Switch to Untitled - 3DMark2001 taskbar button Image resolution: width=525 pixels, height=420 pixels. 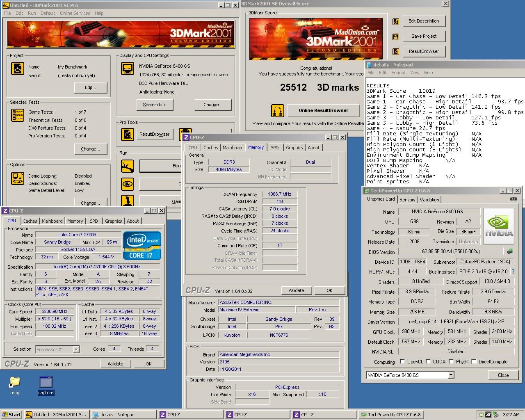coord(56,415)
